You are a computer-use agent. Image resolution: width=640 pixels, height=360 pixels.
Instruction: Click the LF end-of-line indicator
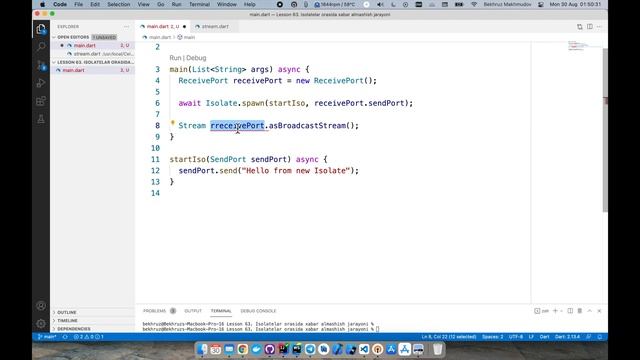coord(531,337)
